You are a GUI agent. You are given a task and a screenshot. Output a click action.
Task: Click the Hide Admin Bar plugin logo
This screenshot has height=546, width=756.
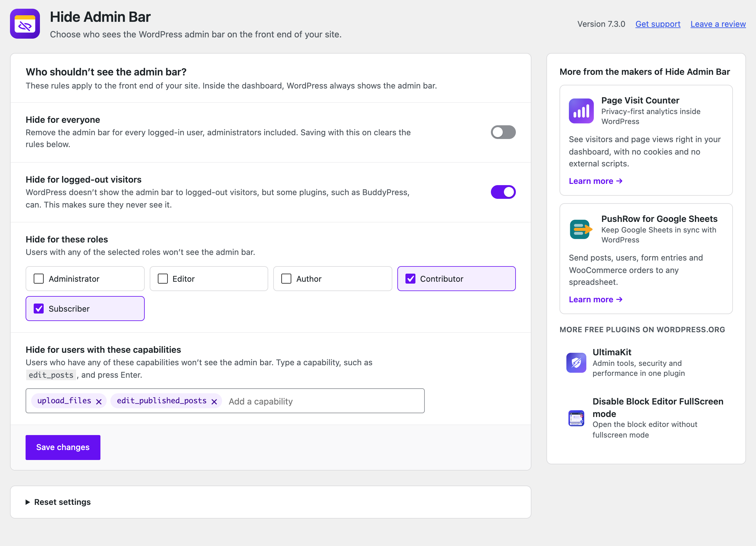[x=25, y=24]
